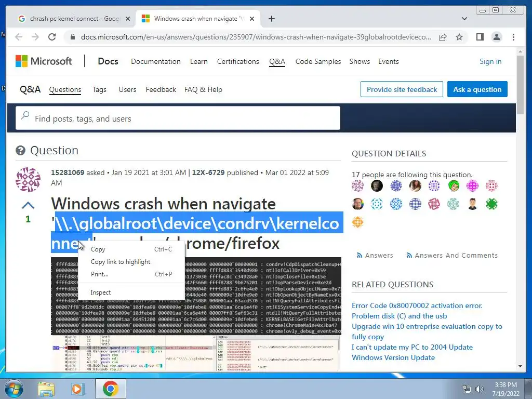Click the browser back arrow

tap(19, 37)
